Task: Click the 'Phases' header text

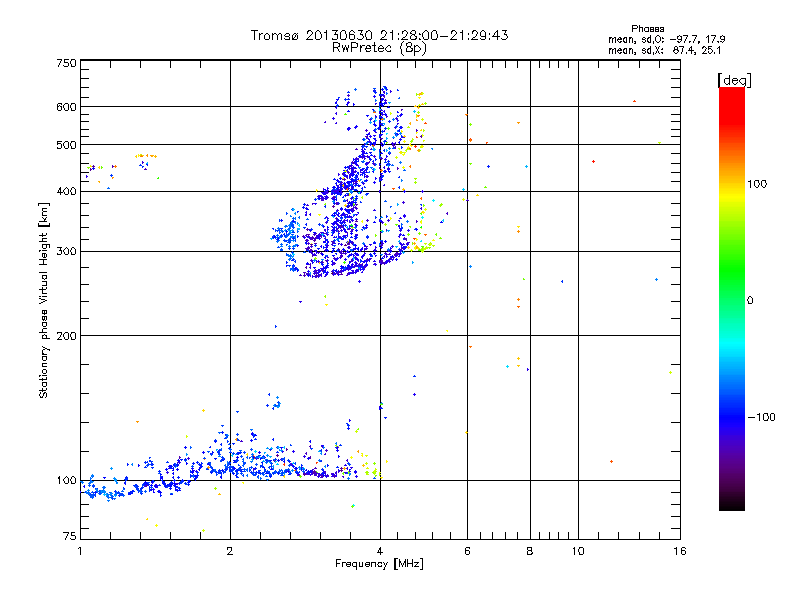Action: coord(647,29)
